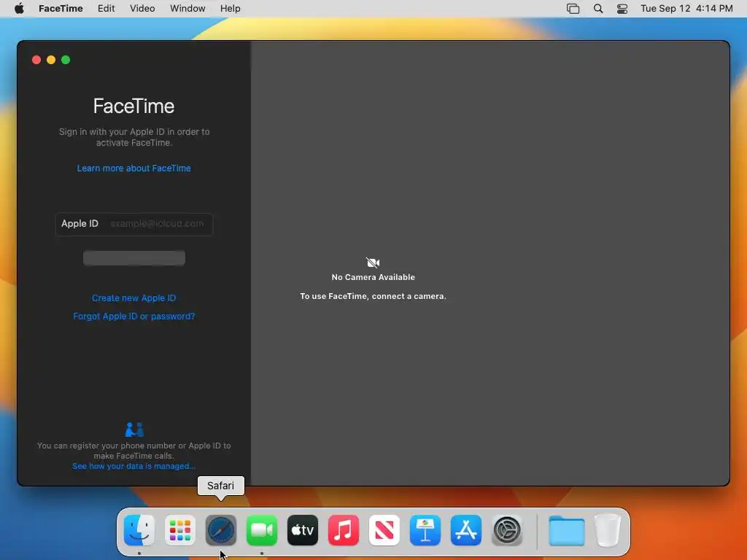Open News app in Dock

pos(384,530)
